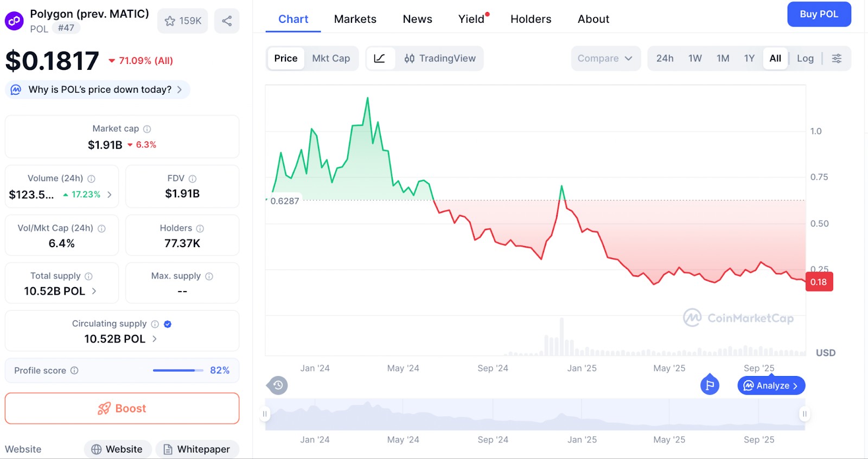Click the Polygon POL logo icon

[14, 21]
